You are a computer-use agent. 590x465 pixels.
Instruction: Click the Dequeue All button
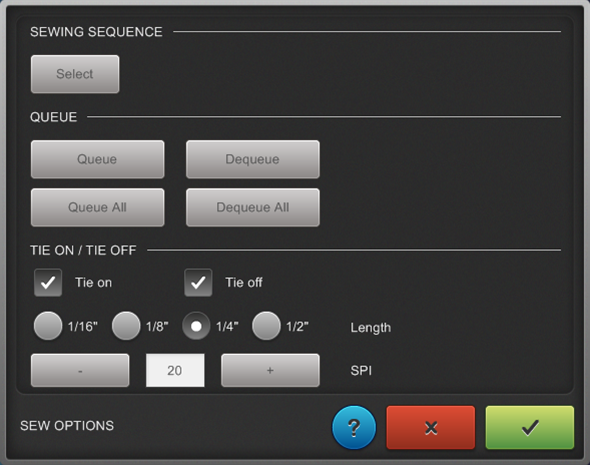click(x=253, y=207)
